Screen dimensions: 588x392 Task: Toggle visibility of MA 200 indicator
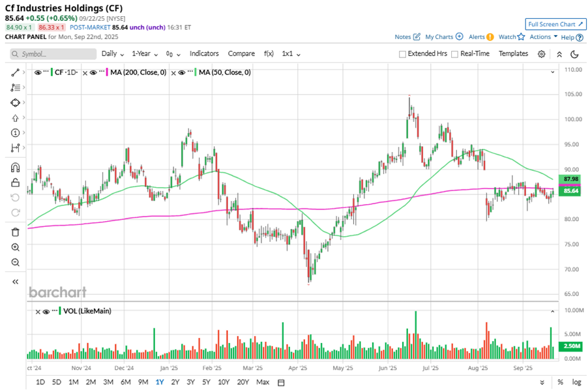tap(93, 72)
